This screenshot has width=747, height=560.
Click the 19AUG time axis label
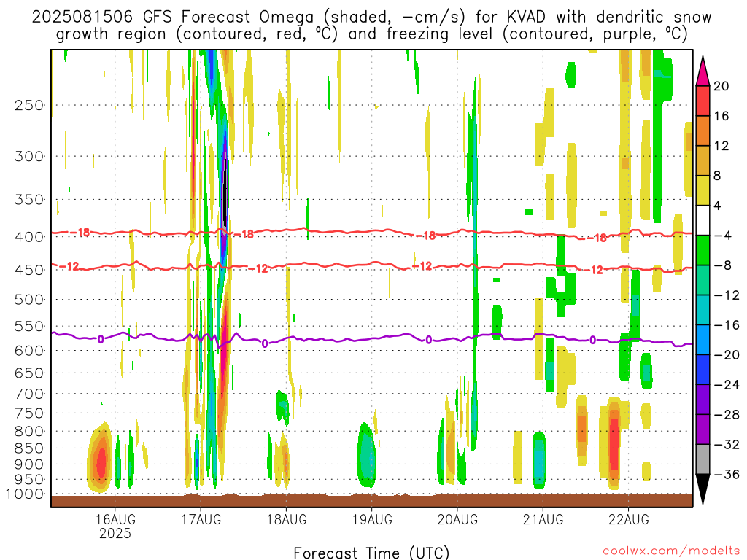[x=372, y=519]
